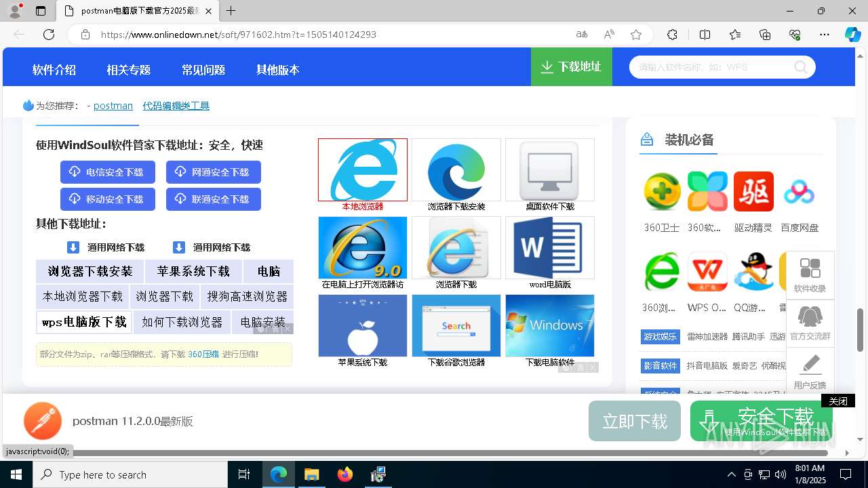Open the QQ游戏 penguin icon
This screenshot has height=488, width=868.
753,272
